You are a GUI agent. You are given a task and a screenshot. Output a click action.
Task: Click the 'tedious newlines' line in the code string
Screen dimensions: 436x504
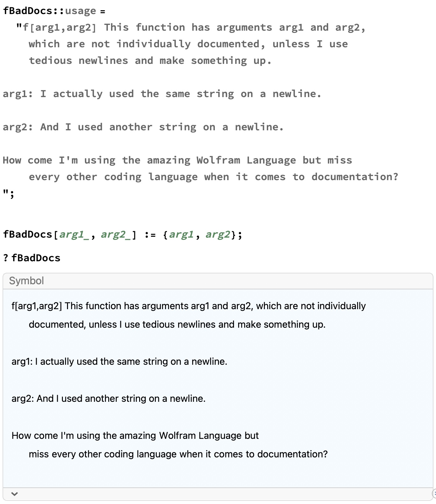(x=150, y=61)
